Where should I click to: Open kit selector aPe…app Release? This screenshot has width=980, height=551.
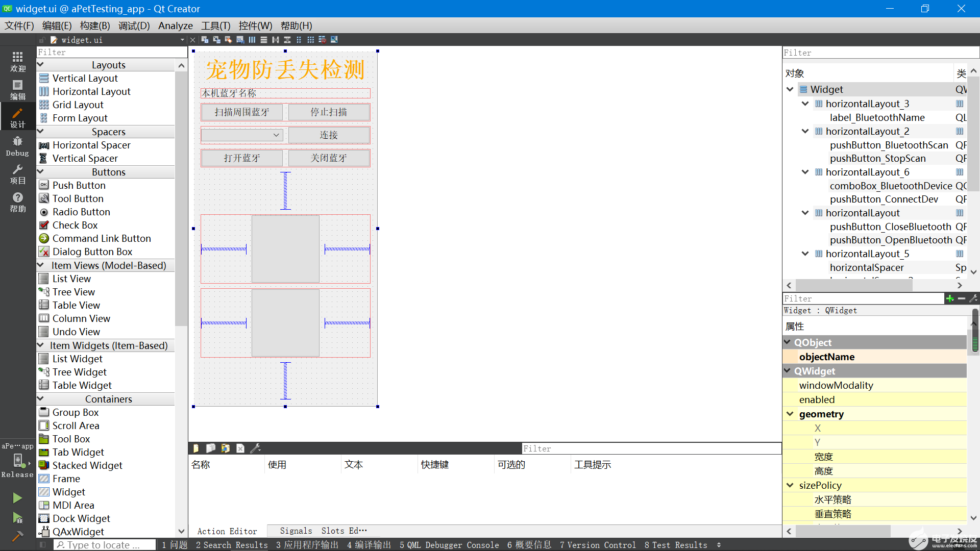(x=17, y=460)
